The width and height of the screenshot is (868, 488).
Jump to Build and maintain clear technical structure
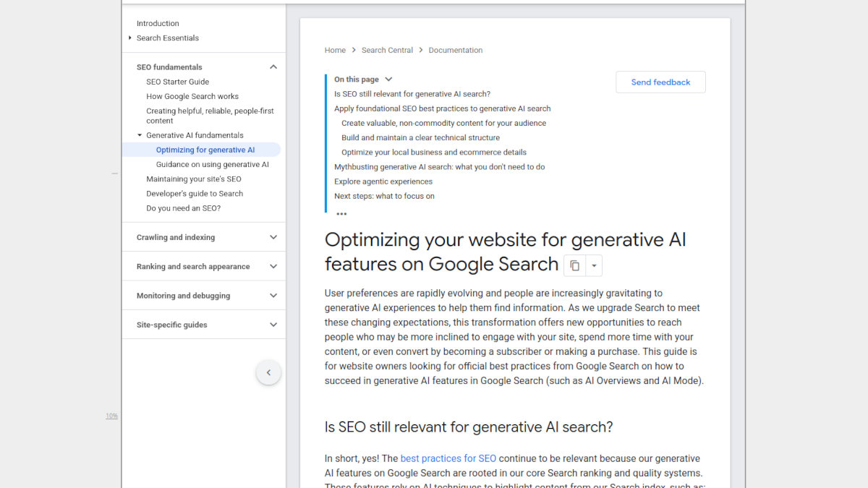(x=421, y=137)
